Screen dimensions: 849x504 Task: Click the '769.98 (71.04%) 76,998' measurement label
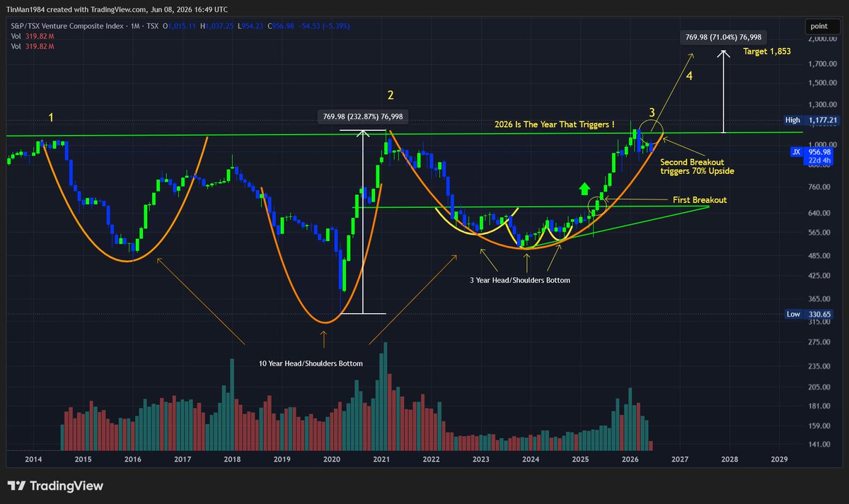[724, 36]
